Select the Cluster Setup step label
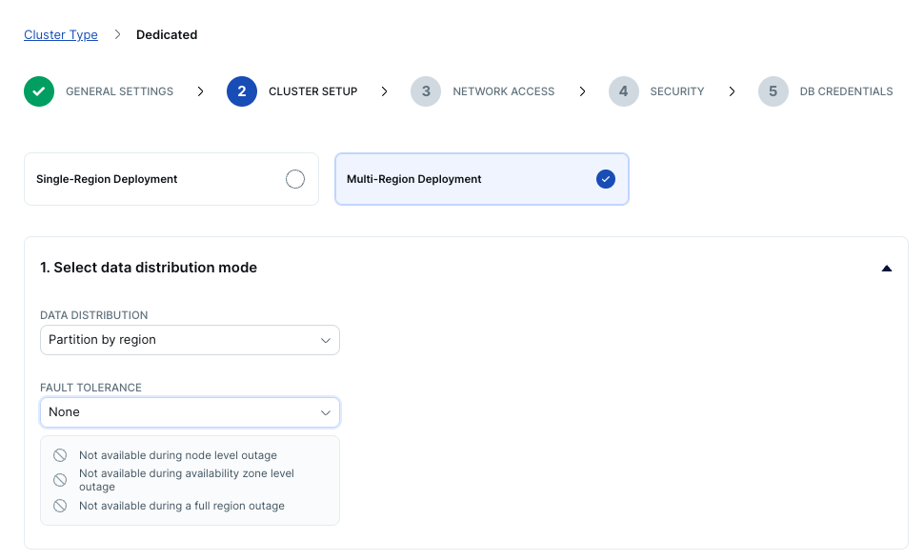 point(312,91)
